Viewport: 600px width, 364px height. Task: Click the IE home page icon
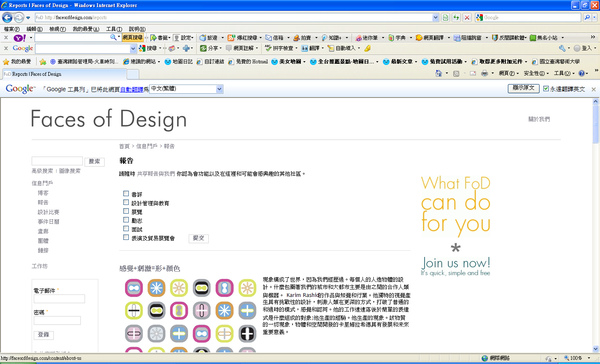439,73
